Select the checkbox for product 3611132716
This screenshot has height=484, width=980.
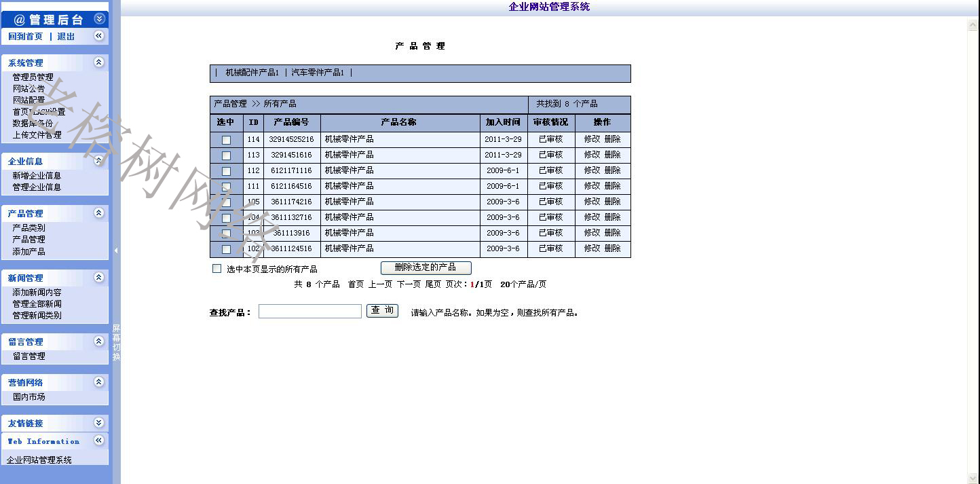point(226,218)
